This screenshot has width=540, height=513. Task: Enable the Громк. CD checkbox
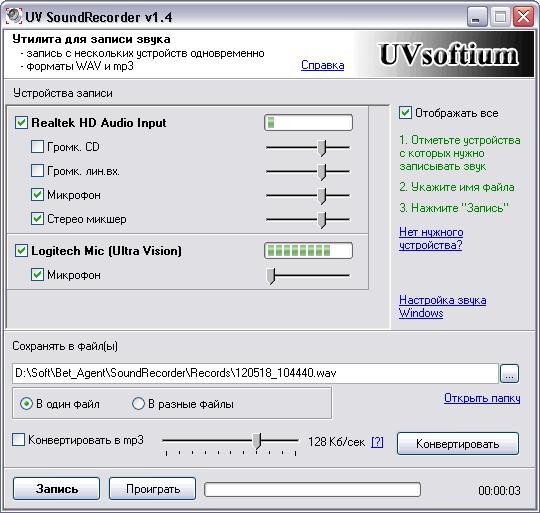click(x=37, y=147)
